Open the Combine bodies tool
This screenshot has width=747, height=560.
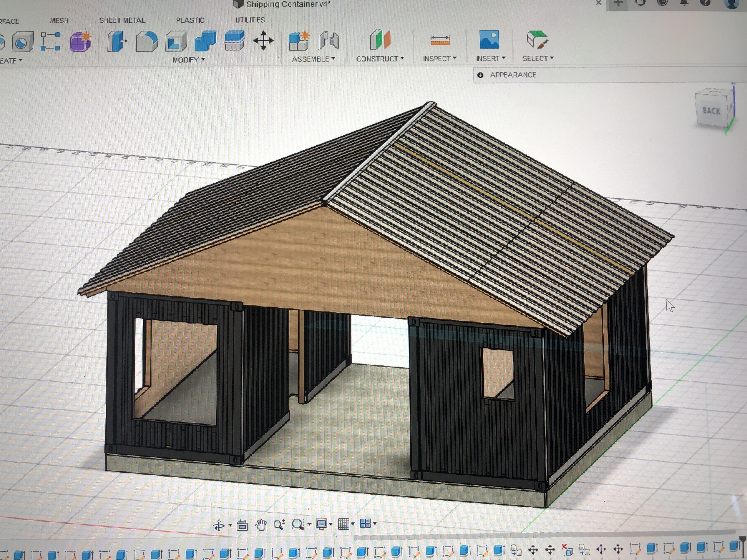(205, 41)
